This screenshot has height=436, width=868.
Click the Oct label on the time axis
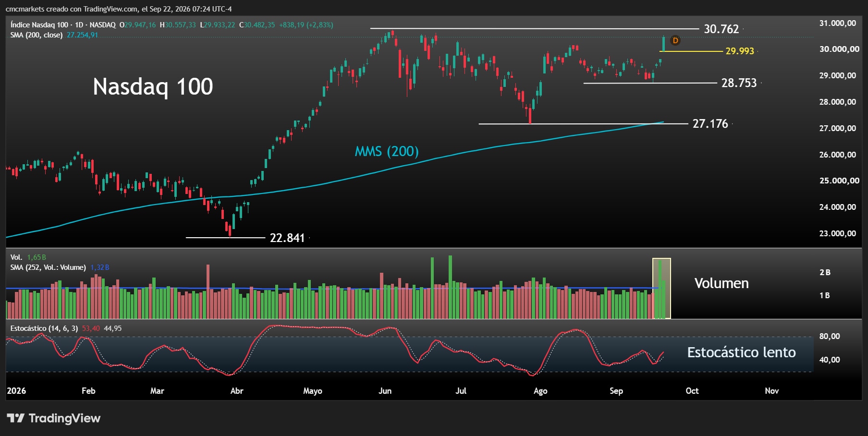[x=692, y=391]
